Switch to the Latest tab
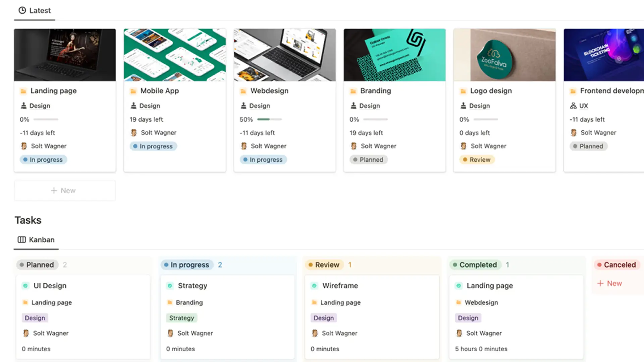The image size is (644, 362). click(x=35, y=10)
